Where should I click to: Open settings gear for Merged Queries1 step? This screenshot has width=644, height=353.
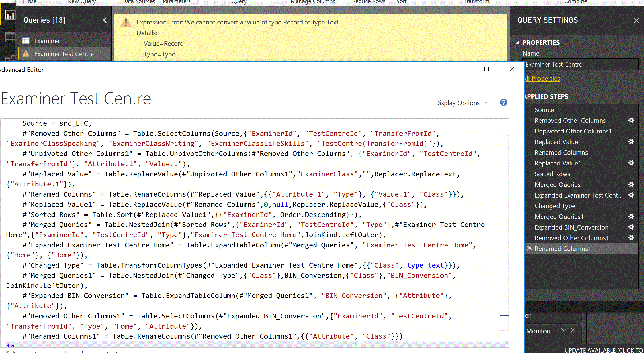(631, 217)
